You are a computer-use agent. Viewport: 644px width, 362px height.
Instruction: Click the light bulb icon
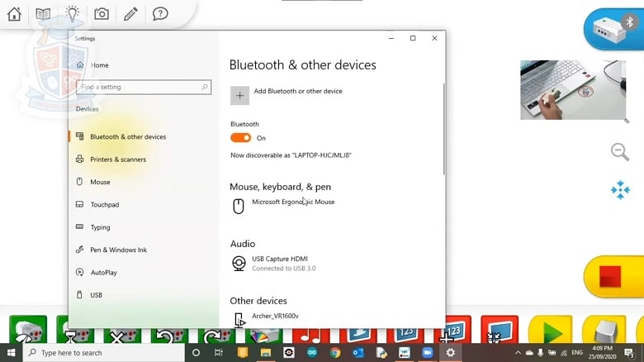[73, 13]
